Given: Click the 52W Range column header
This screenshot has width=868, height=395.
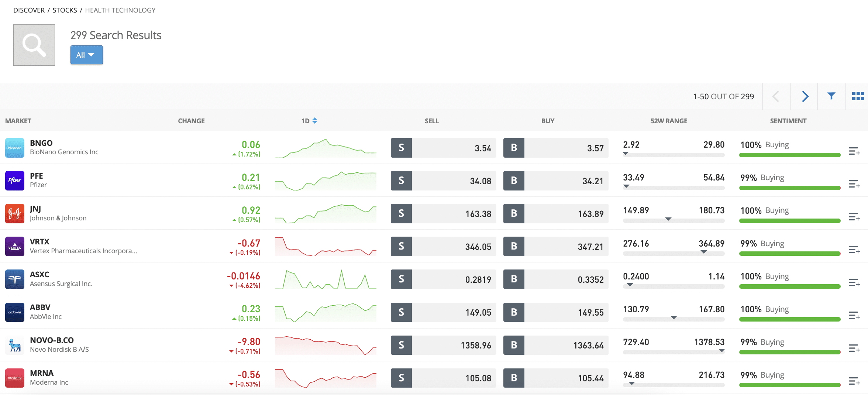Looking at the screenshot, I should (x=669, y=121).
